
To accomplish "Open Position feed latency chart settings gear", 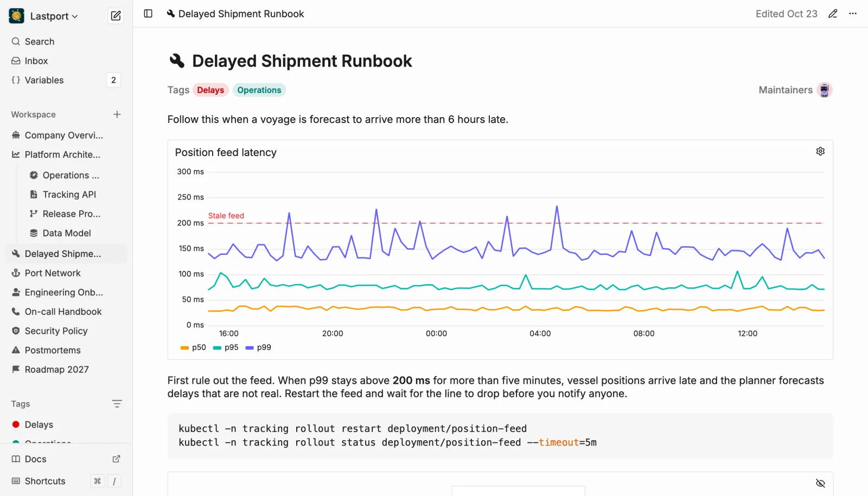I will point(820,151).
